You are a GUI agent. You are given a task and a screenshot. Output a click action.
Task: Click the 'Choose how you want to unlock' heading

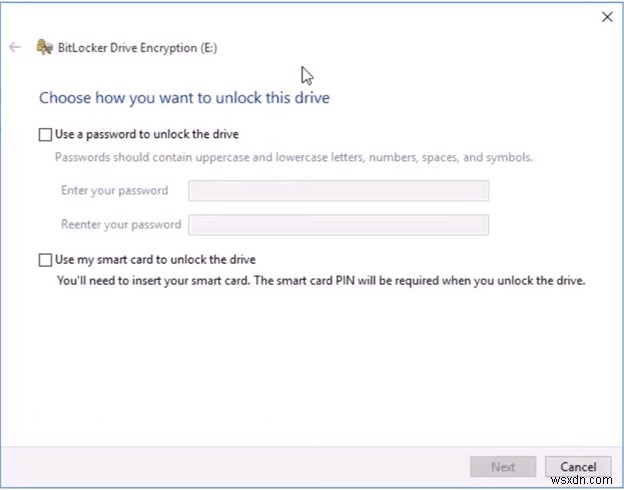pos(184,98)
